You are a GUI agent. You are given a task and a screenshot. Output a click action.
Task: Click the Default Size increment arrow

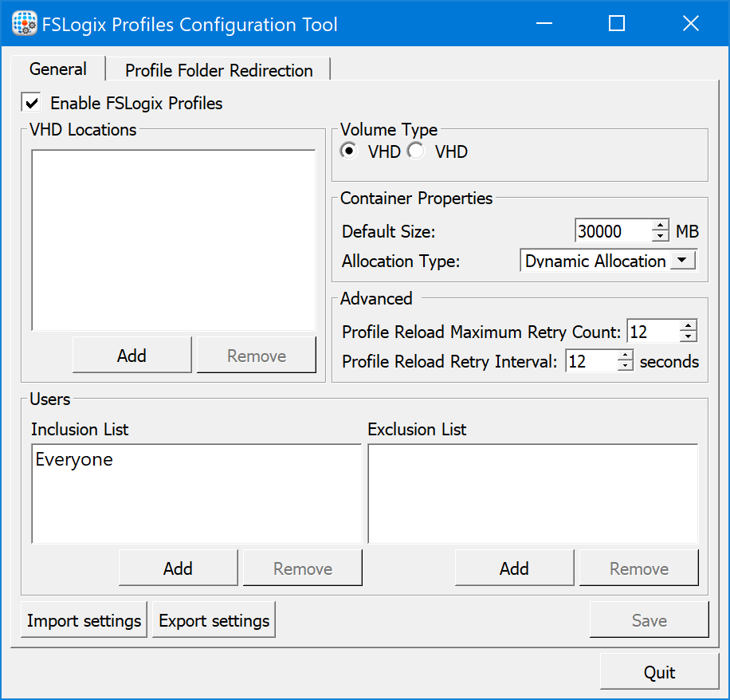click(661, 226)
